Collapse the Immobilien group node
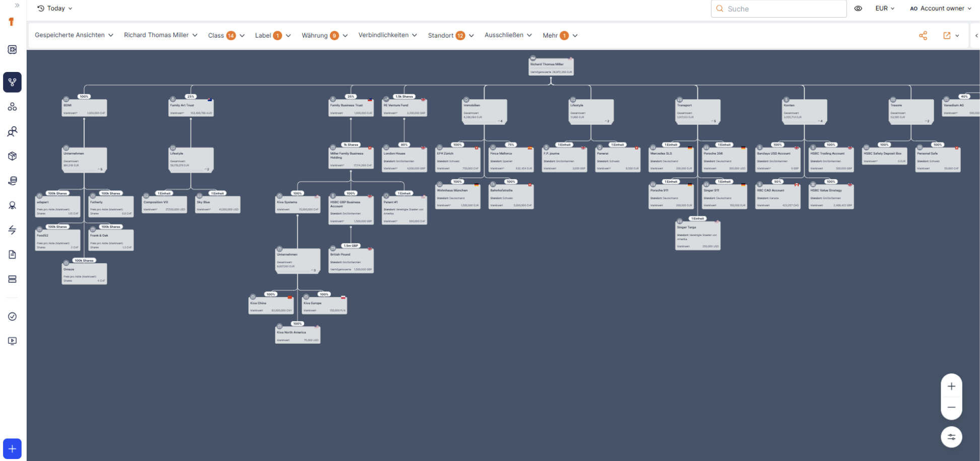 click(x=500, y=121)
